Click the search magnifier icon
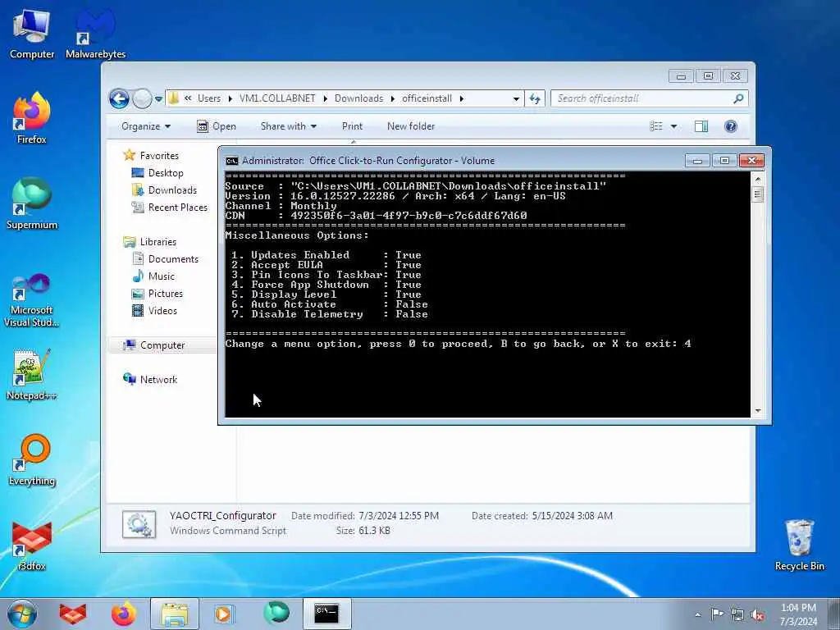 tap(738, 98)
